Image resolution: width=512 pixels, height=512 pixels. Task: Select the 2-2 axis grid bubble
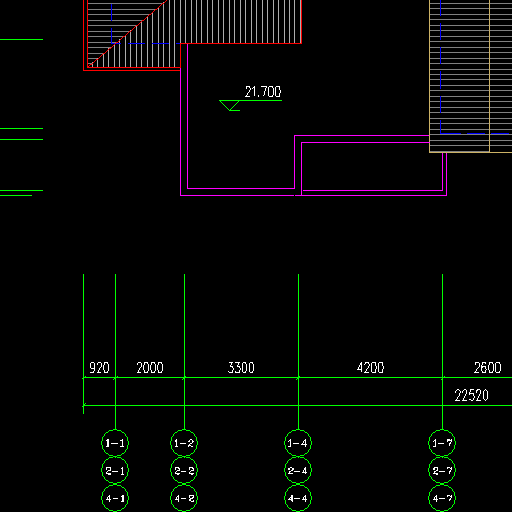[x=184, y=471]
